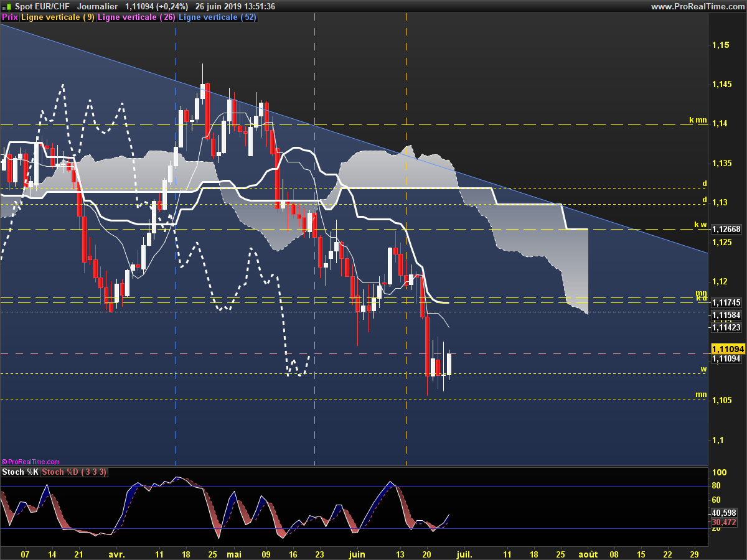Open the Prix indicator label
The image size is (747, 560).
[10, 17]
